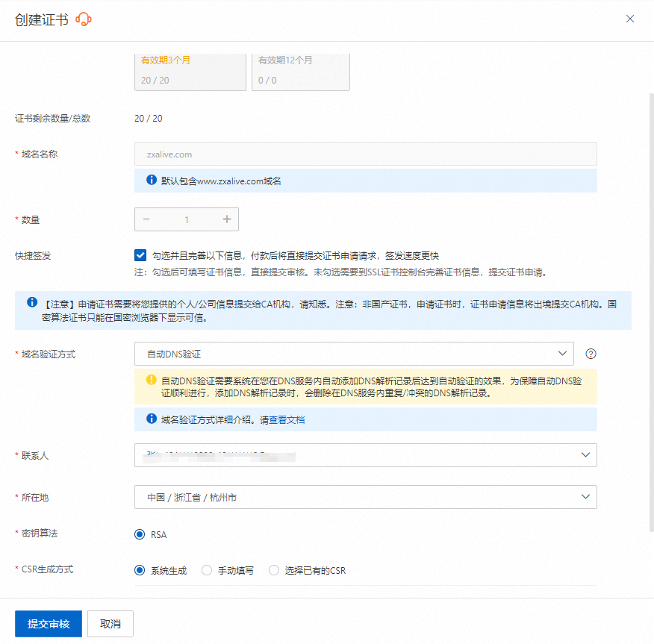654x644 pixels.
Task: Select the 有效期3个月 validity tab
Action: click(x=190, y=70)
